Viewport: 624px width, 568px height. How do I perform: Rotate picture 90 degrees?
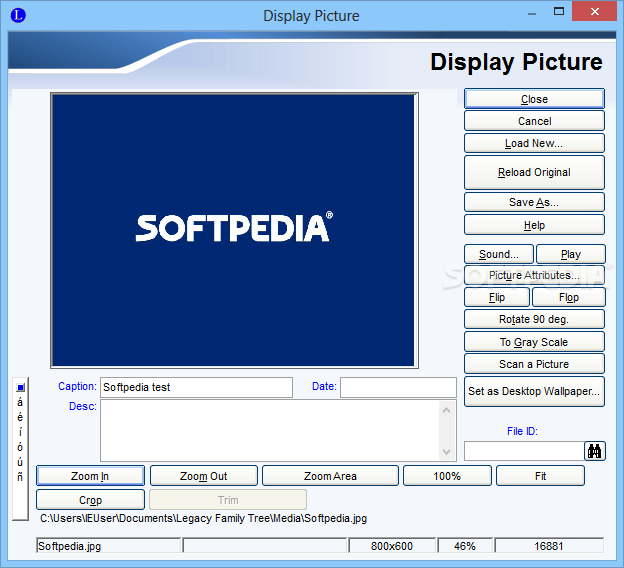pyautogui.click(x=534, y=319)
